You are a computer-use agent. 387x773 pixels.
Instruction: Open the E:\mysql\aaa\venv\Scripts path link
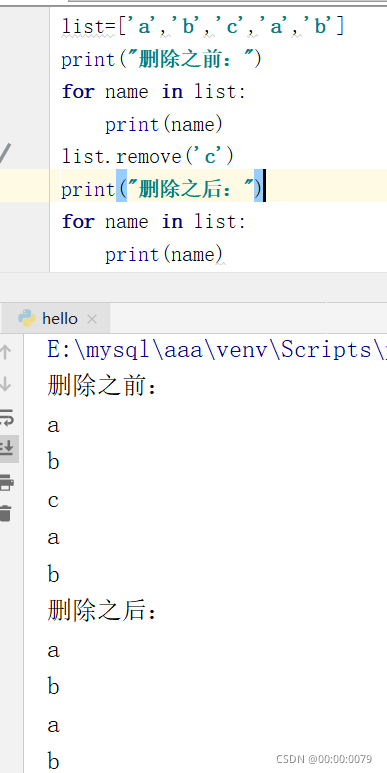pos(217,350)
